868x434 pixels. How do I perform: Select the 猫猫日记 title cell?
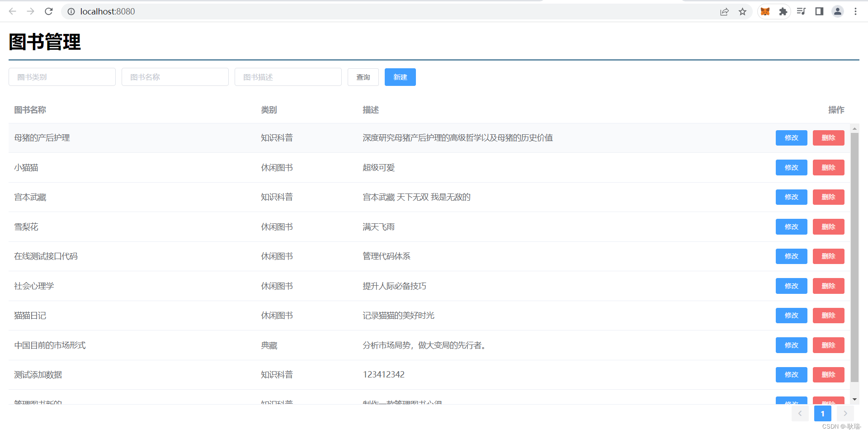(30, 316)
